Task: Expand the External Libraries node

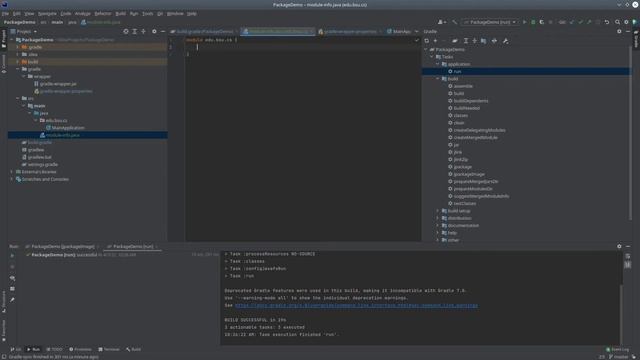Action: pos(12,172)
